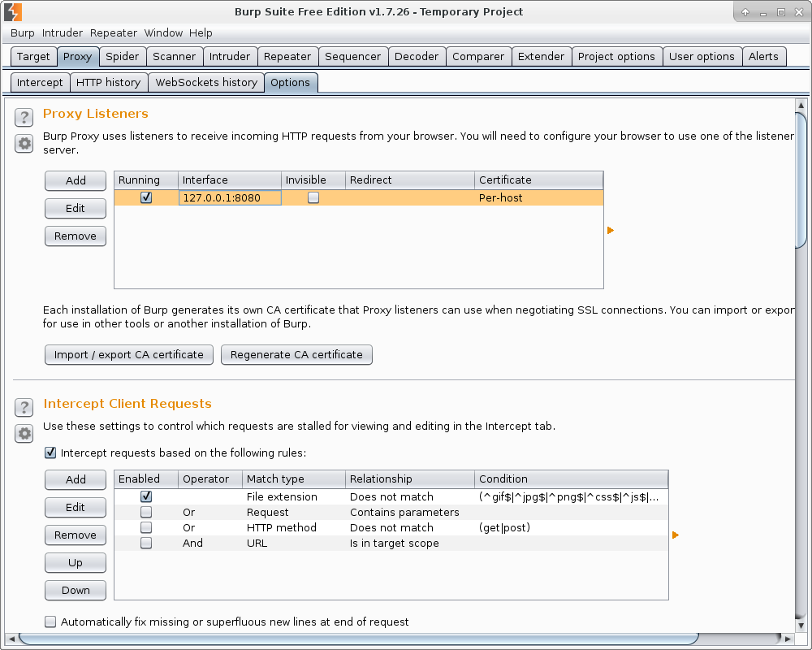Click the horizontal scrollbar left arrow

(11, 637)
